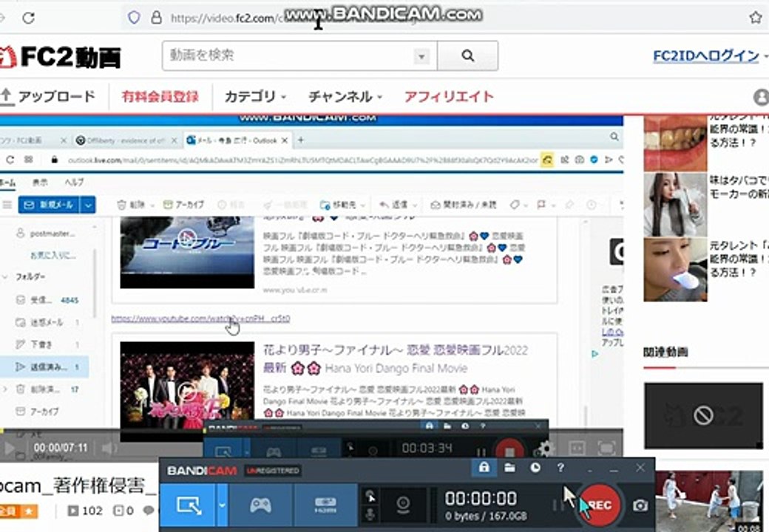Open the user avatar account icon
The image size is (769, 532).
[x=761, y=98]
